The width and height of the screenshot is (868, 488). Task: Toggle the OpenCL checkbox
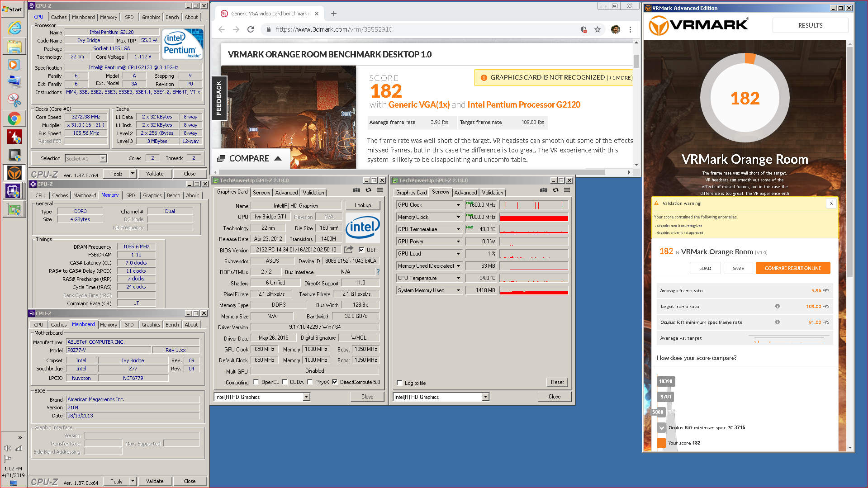[256, 382]
